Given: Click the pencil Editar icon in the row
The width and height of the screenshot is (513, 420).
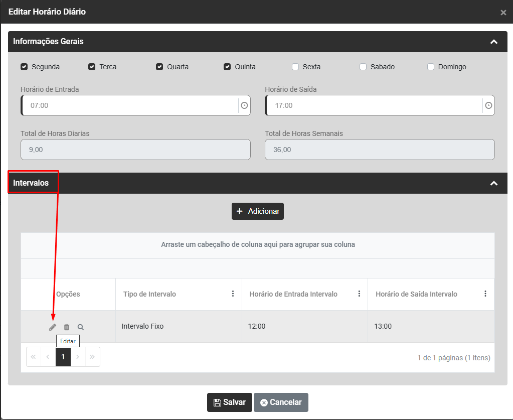Looking at the screenshot, I should (x=53, y=327).
